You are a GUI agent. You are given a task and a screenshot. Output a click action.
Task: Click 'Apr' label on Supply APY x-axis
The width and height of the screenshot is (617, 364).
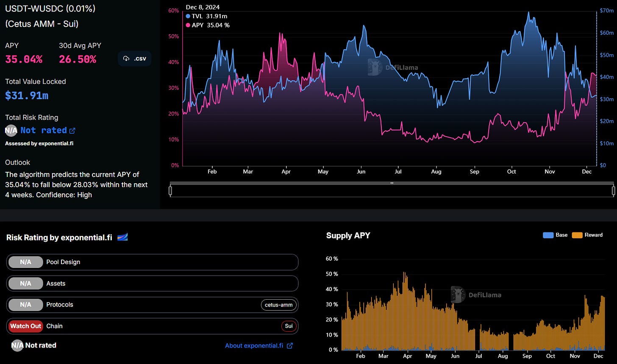pyautogui.click(x=407, y=356)
